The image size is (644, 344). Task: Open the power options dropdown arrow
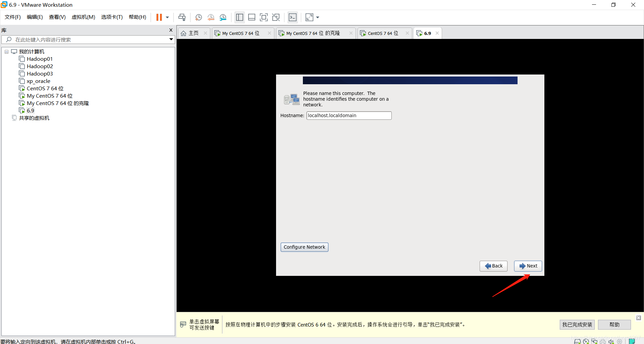pos(167,17)
